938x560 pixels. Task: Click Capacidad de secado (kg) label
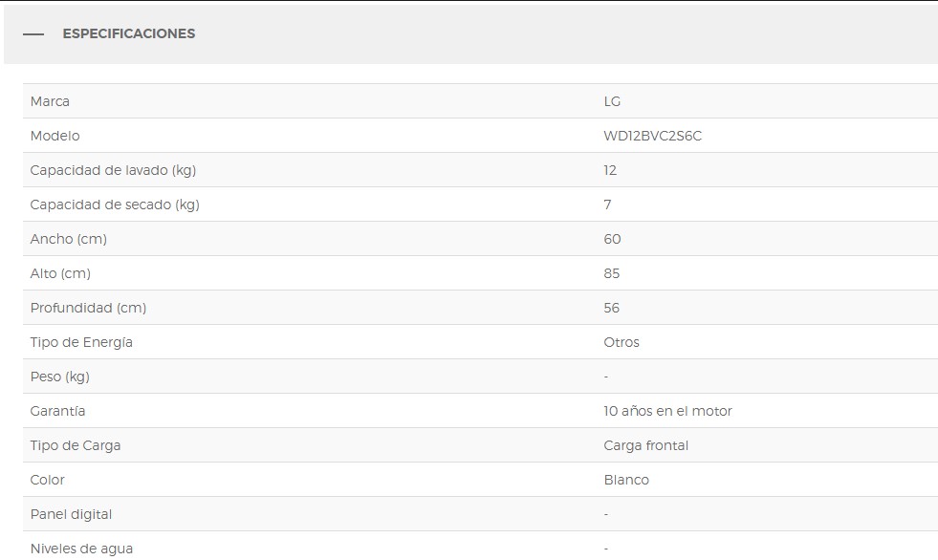click(115, 205)
